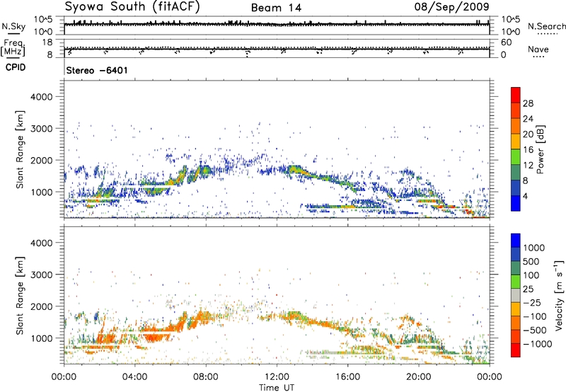Image resolution: width=566 pixels, height=392 pixels.
Task: Select the red top segment of the Power colorbar
Action: (516, 95)
